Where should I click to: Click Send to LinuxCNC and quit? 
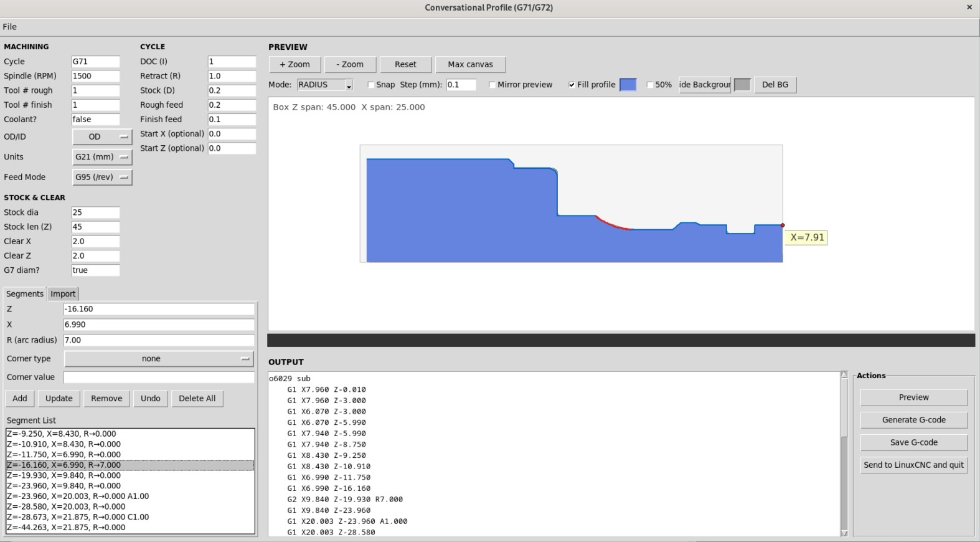(913, 465)
